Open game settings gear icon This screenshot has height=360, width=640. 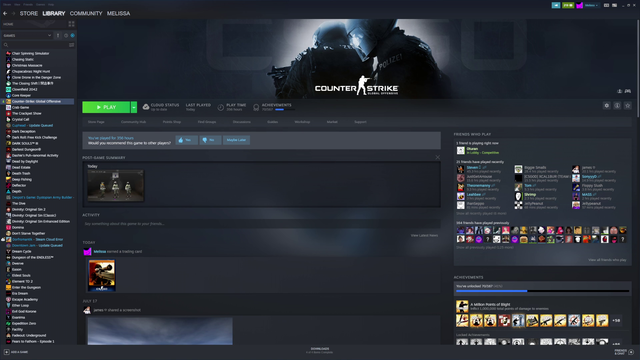click(607, 106)
